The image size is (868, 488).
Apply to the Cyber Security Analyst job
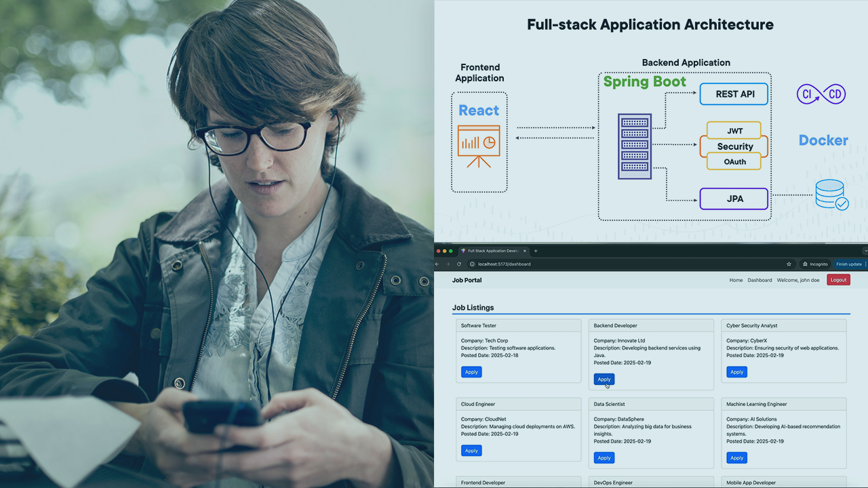point(736,372)
